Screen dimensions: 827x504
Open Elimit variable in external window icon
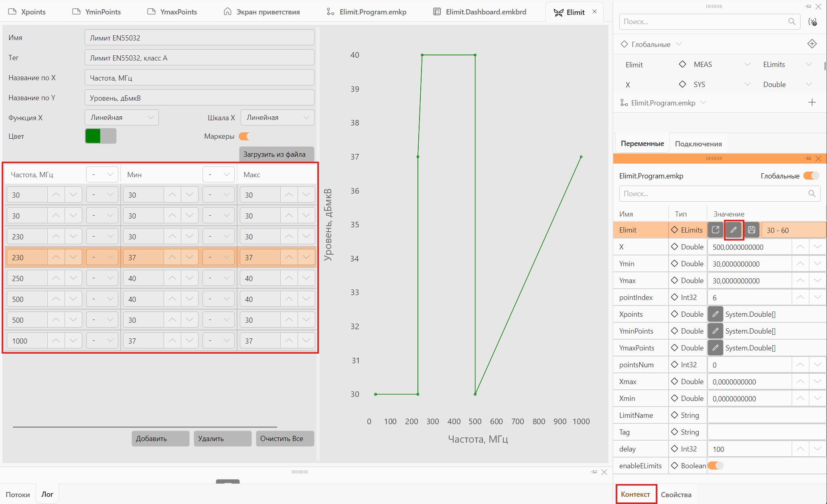(715, 230)
